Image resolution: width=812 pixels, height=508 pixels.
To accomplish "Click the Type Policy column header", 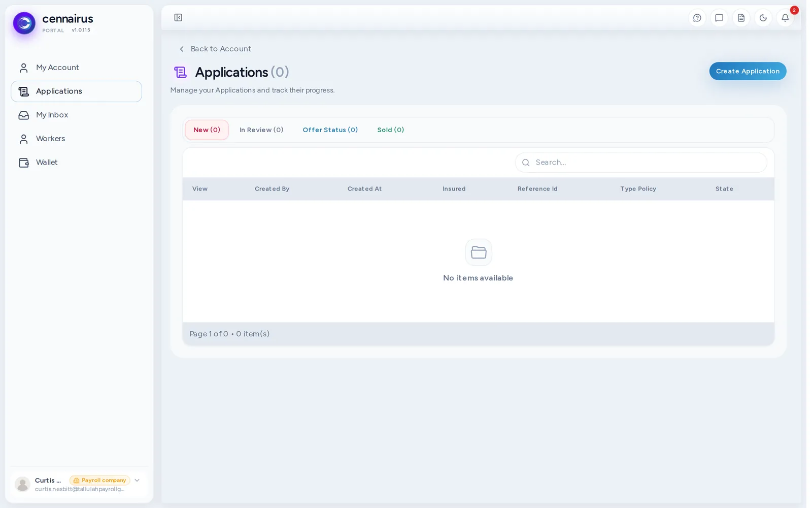I will (638, 189).
